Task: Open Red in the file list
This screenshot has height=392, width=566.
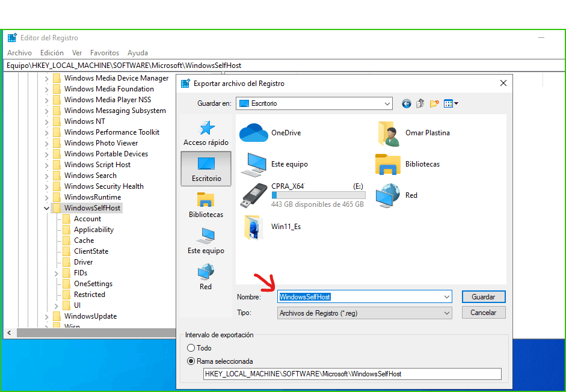Action: click(x=396, y=195)
